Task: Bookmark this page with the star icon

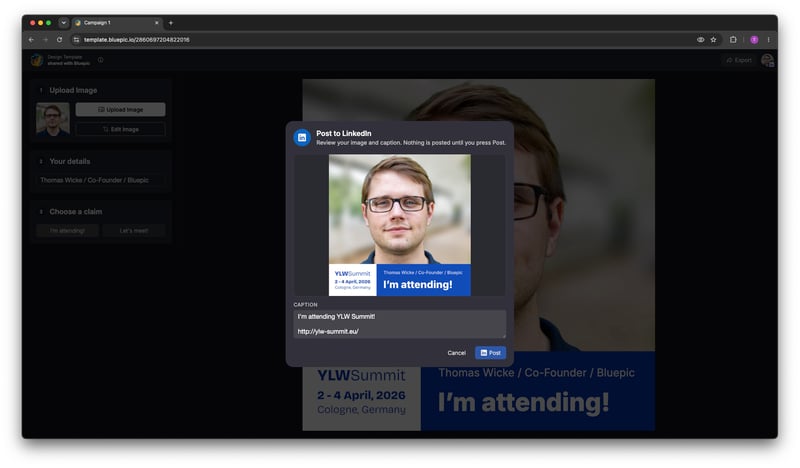Action: point(713,39)
